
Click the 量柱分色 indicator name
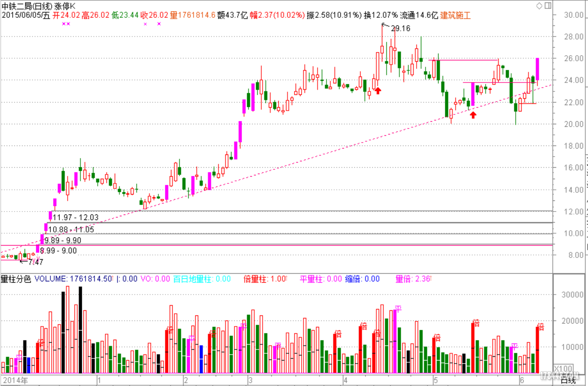tap(16, 279)
